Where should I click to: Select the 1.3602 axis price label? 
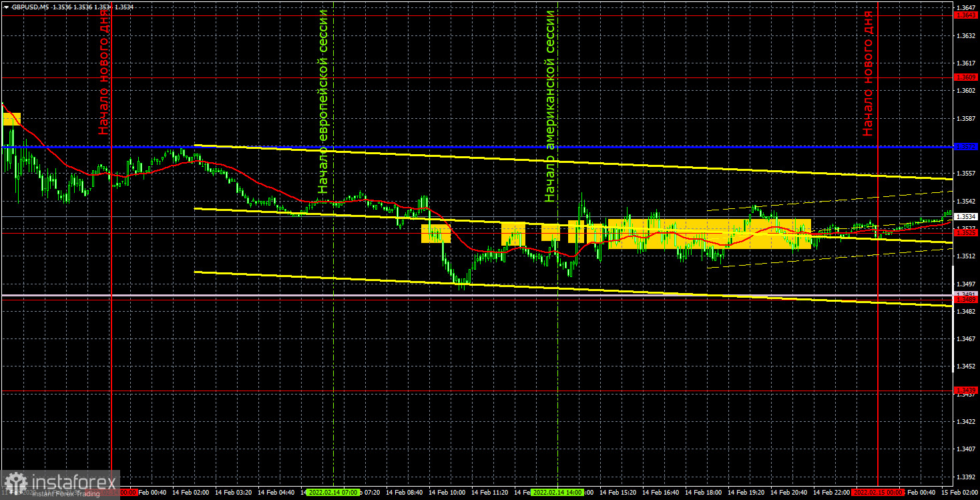tap(965, 90)
